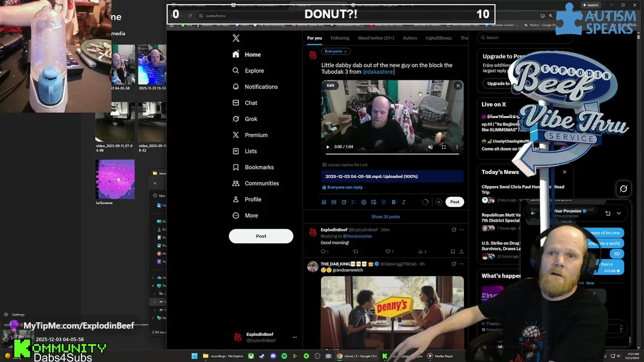Add another post with plus icon

point(439,202)
